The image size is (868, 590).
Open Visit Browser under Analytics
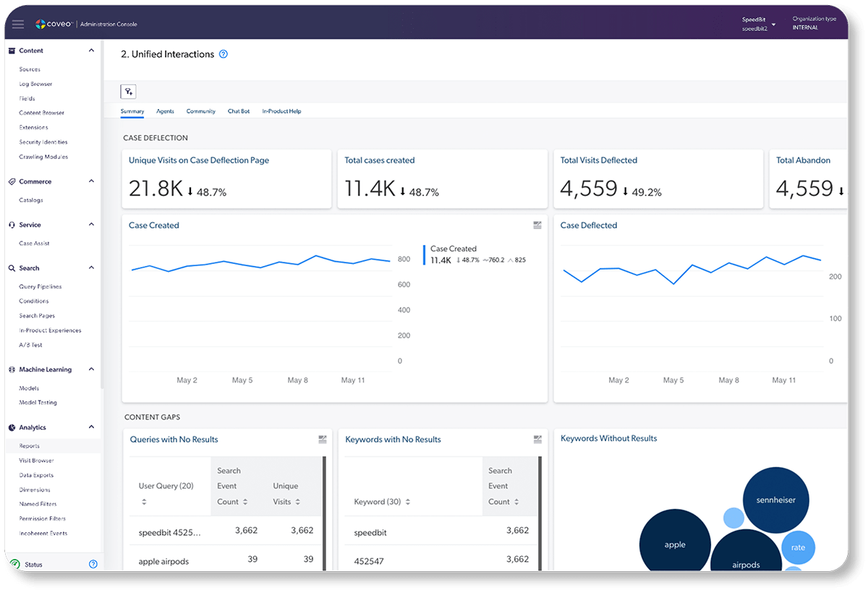[x=36, y=461]
